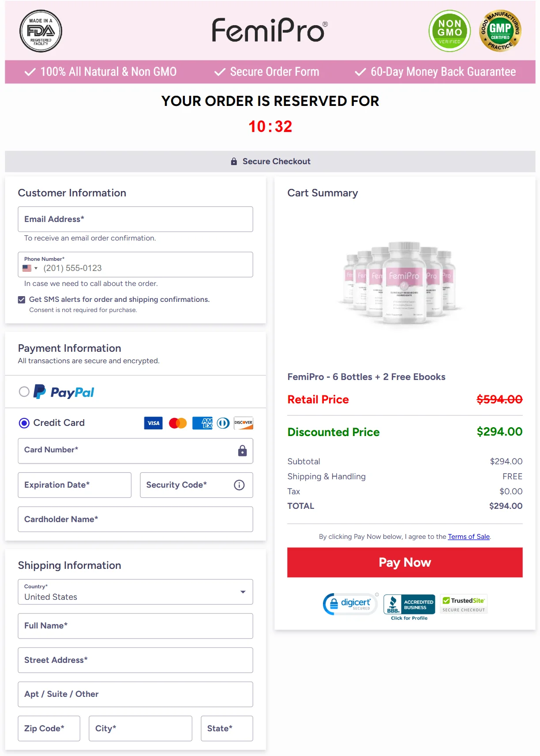540x756 pixels.
Task: Focus the Card Number input
Action: (128, 451)
